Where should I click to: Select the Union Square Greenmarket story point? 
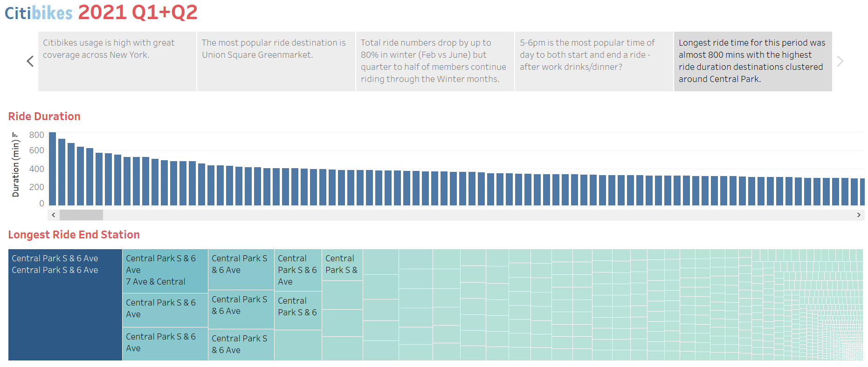coord(276,61)
